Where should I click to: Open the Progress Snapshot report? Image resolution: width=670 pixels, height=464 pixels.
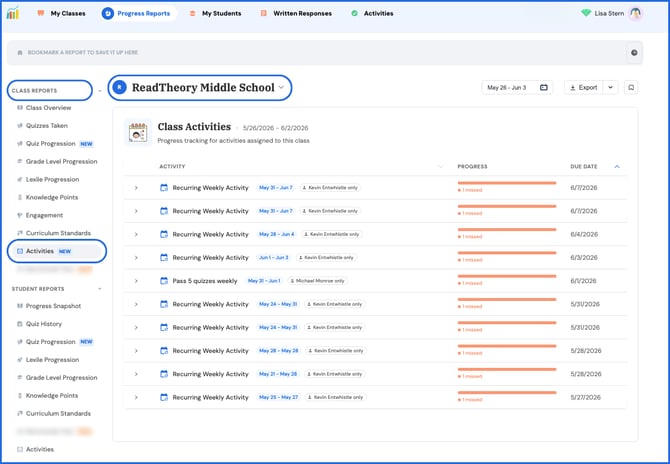[53, 306]
